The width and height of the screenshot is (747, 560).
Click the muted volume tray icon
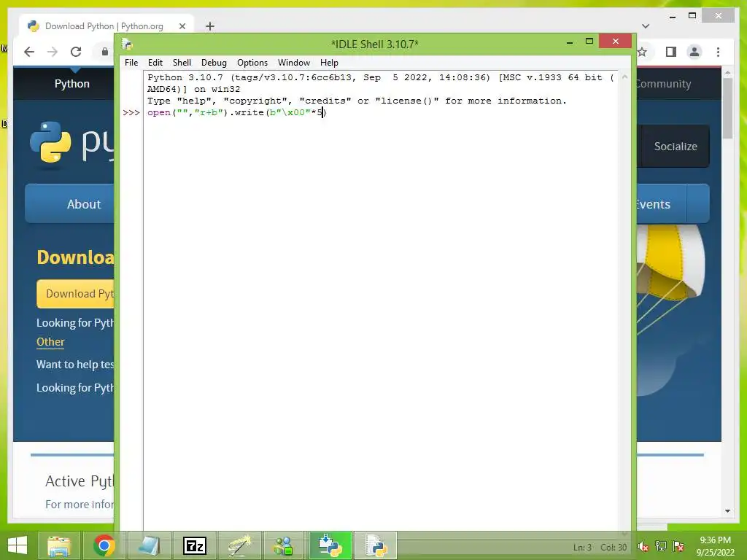tap(643, 547)
